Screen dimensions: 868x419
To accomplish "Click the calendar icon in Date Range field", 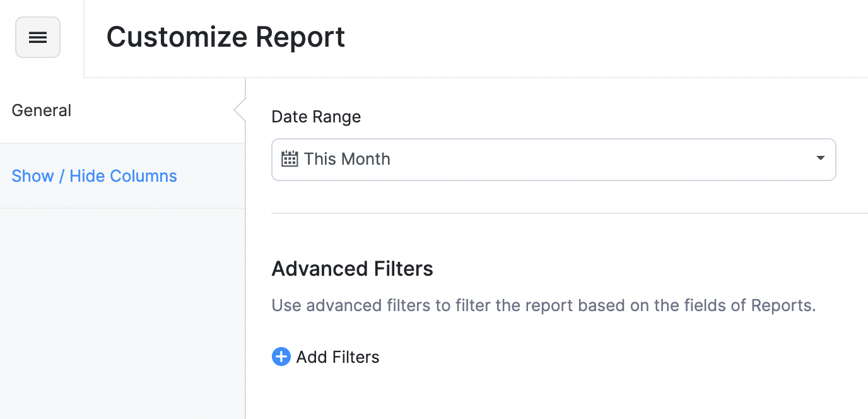I will point(290,158).
